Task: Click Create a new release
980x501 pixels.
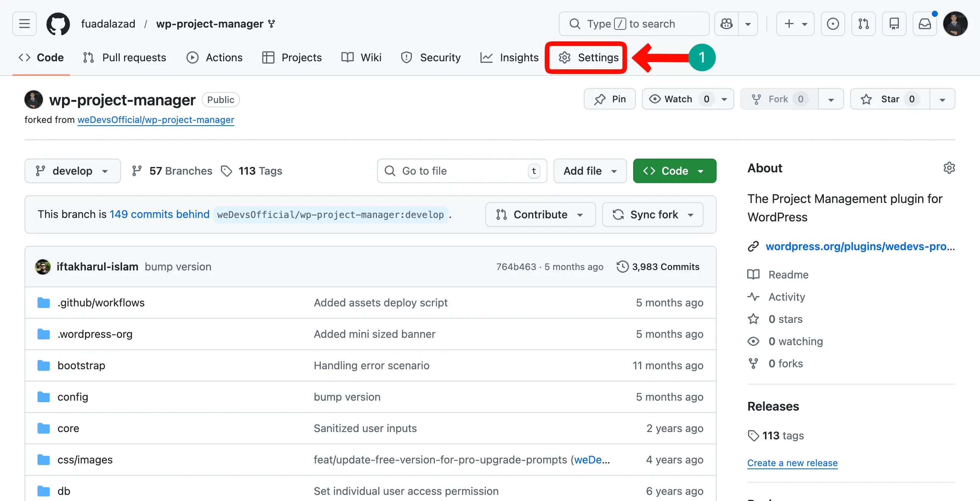Action: tap(792, 463)
